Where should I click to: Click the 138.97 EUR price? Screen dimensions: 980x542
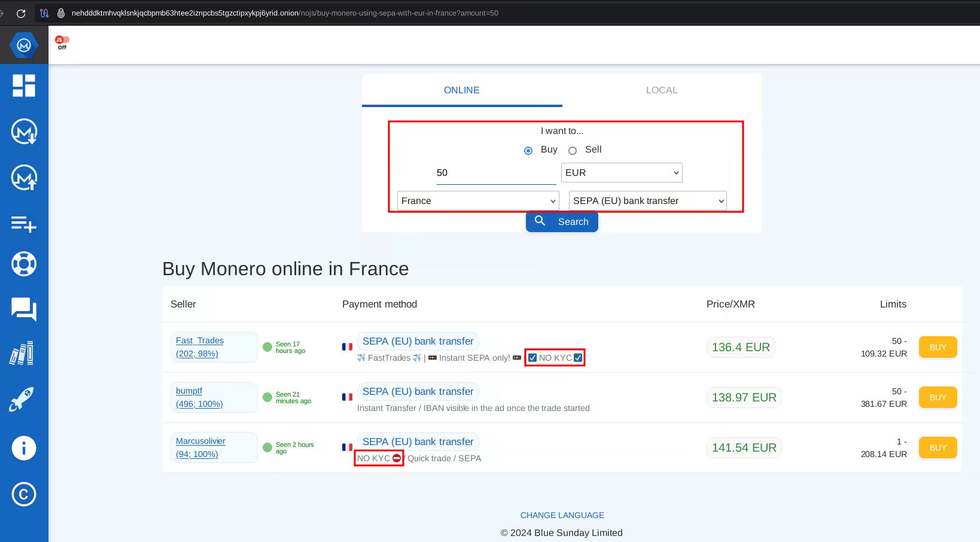(744, 397)
